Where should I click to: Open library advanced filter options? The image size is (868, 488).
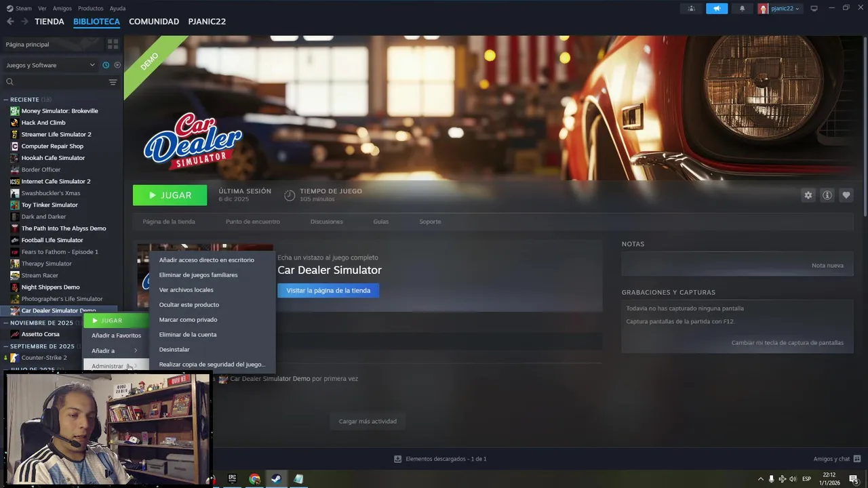coord(113,82)
